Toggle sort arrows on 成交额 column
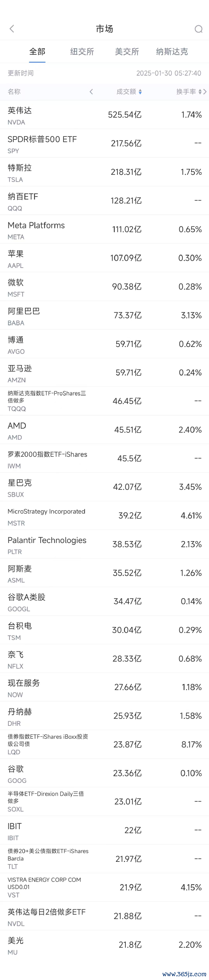The width and height of the screenshot is (209, 980). 140,92
